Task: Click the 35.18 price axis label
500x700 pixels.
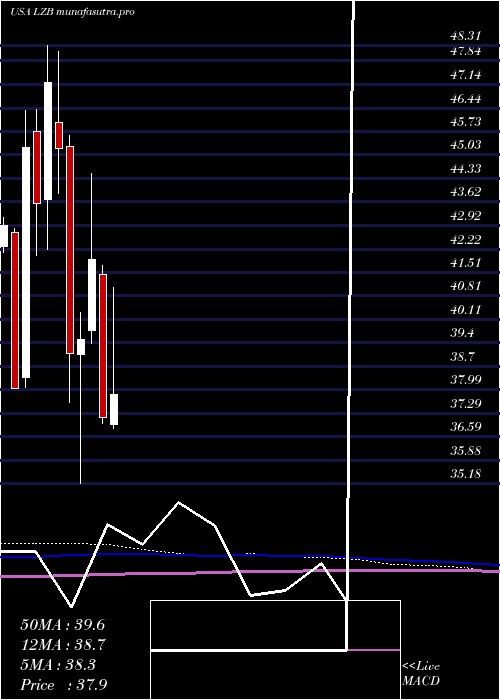Action: 466,474
